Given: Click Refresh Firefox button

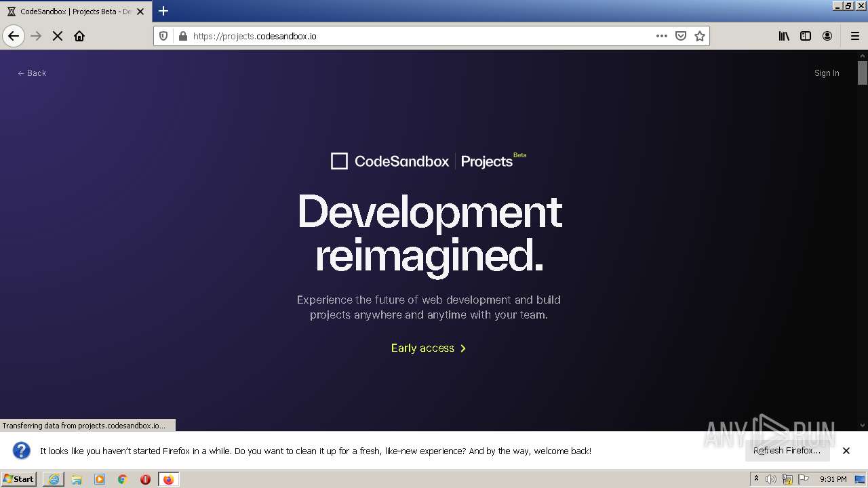Looking at the screenshot, I should click(787, 450).
